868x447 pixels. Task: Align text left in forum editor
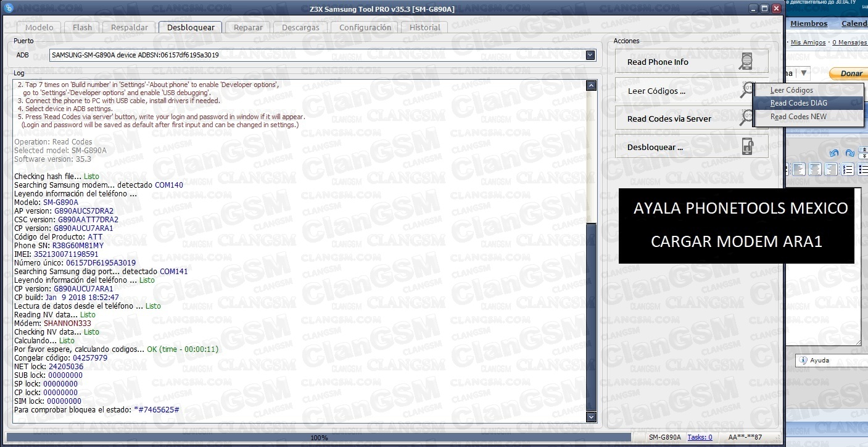coord(799,169)
